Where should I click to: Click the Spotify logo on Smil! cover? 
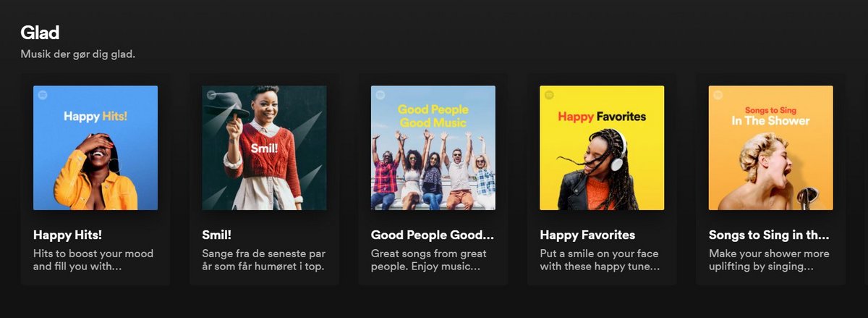tap(211, 95)
